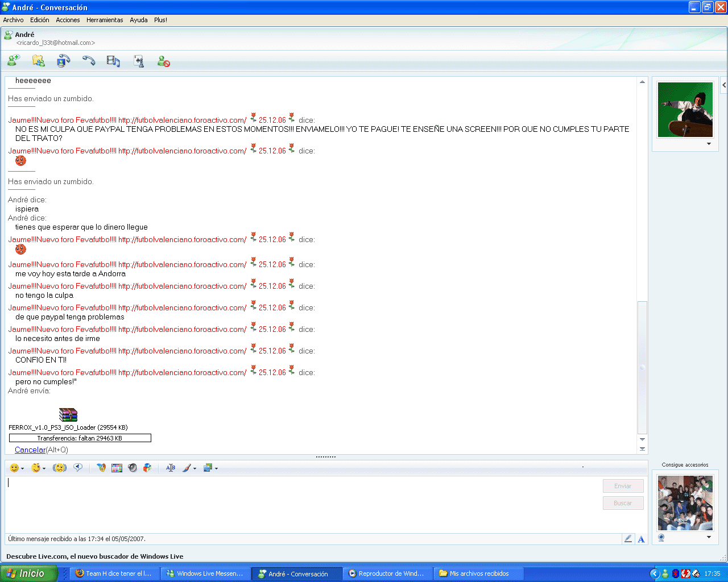The width and height of the screenshot is (728, 582).
Task: Open the winks picker
Action: coord(36,468)
